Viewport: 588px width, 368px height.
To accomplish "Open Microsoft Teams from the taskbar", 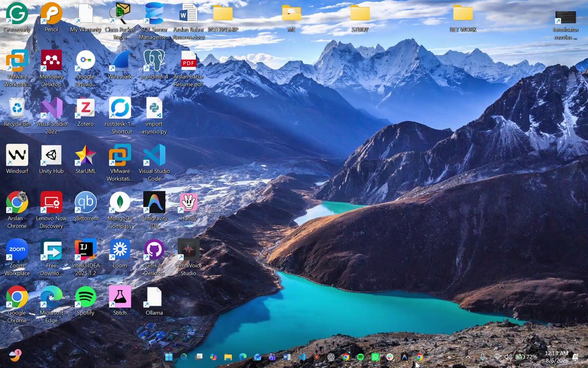I will [272, 357].
